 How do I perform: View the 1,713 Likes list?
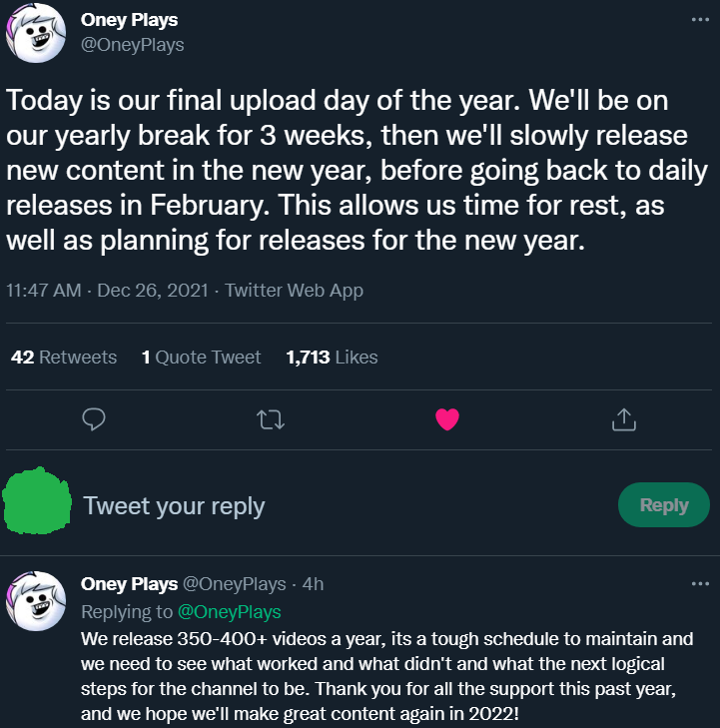(x=332, y=358)
